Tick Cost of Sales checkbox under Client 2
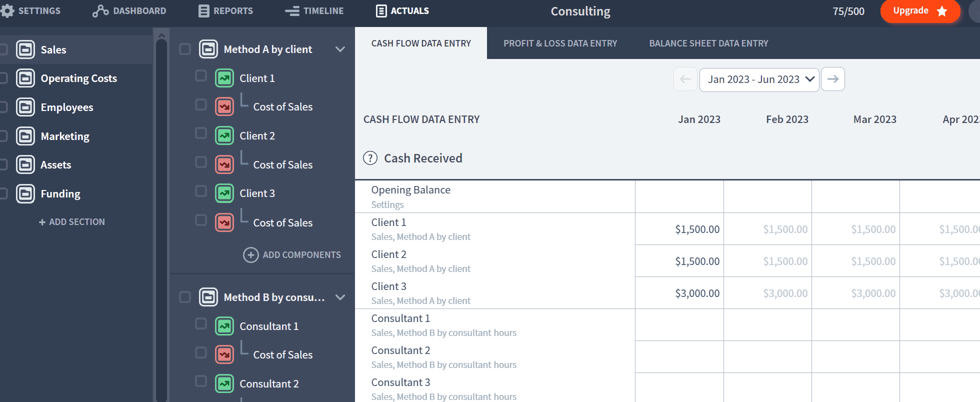Image resolution: width=980 pixels, height=402 pixels. (x=201, y=162)
